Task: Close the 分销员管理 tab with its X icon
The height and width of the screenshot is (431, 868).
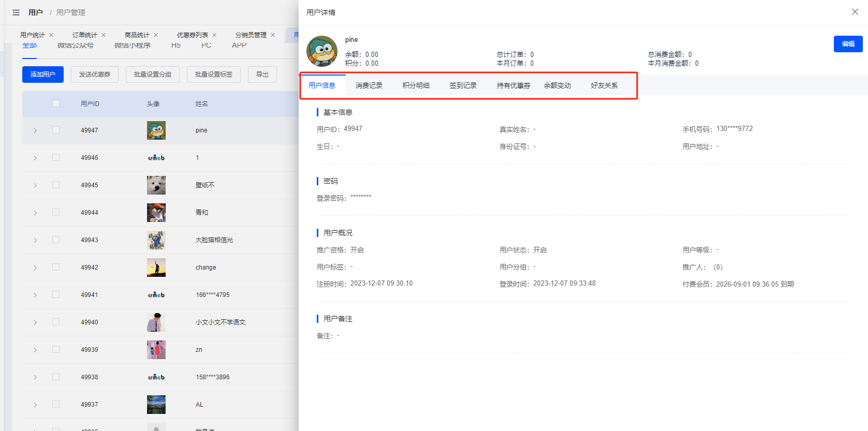Action: coord(273,35)
